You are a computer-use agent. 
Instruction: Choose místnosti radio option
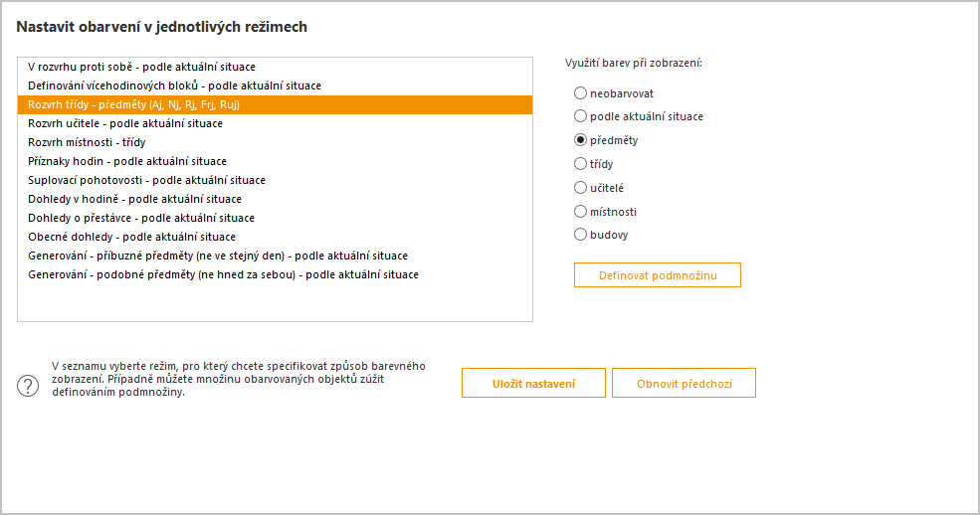581,211
